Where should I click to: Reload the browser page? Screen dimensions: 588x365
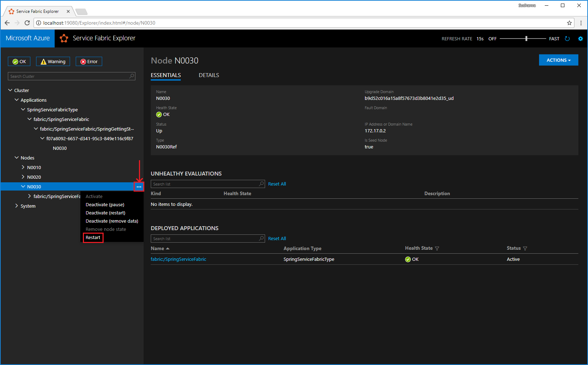click(27, 23)
